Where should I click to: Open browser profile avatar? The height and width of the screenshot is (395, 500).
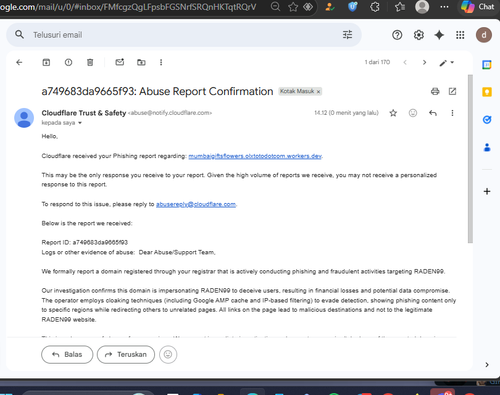click(x=422, y=7)
